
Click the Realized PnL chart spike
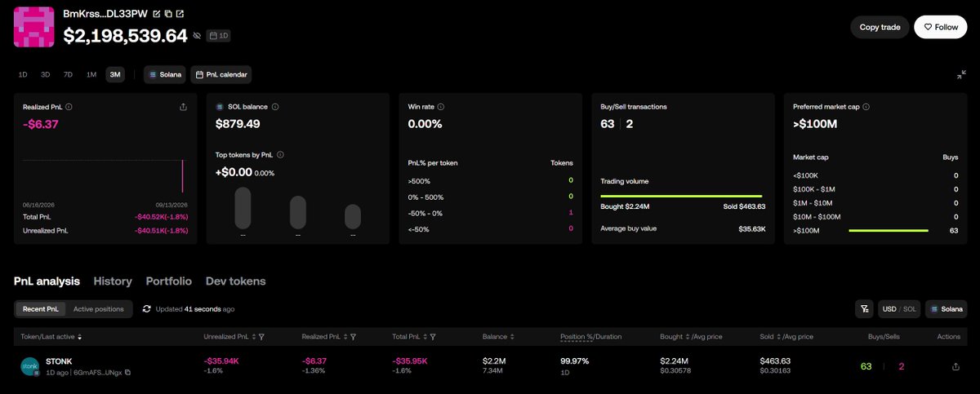pos(182,176)
